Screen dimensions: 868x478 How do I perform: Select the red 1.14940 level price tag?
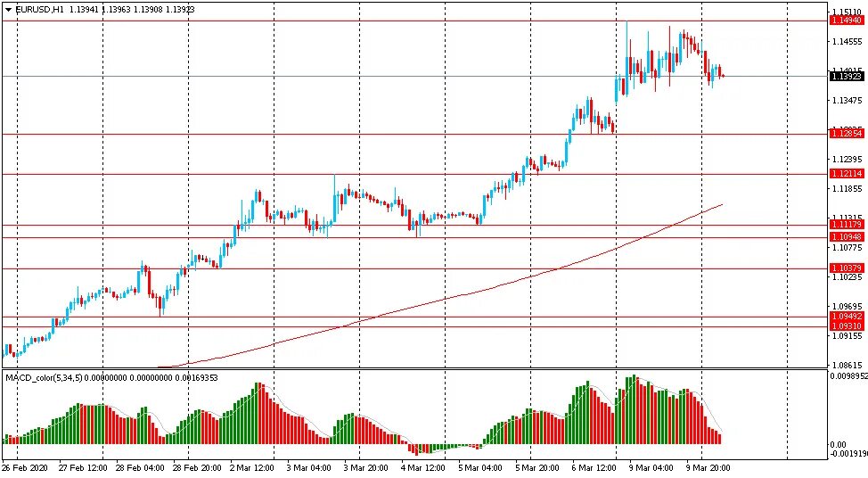point(847,21)
